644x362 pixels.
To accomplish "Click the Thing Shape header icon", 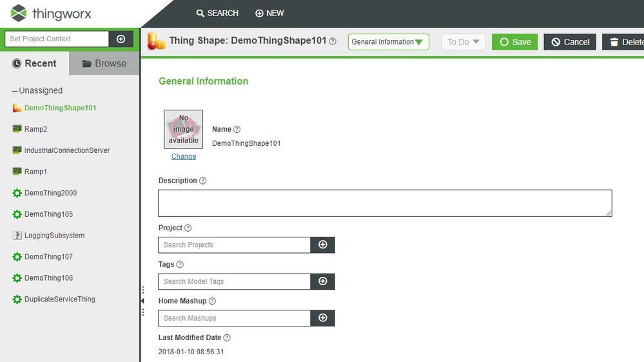I will click(x=156, y=41).
